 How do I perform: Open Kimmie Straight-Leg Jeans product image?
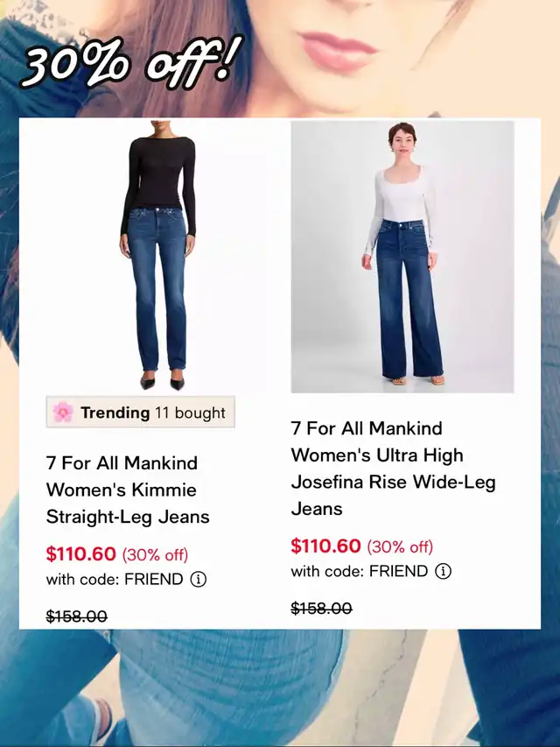(x=157, y=257)
